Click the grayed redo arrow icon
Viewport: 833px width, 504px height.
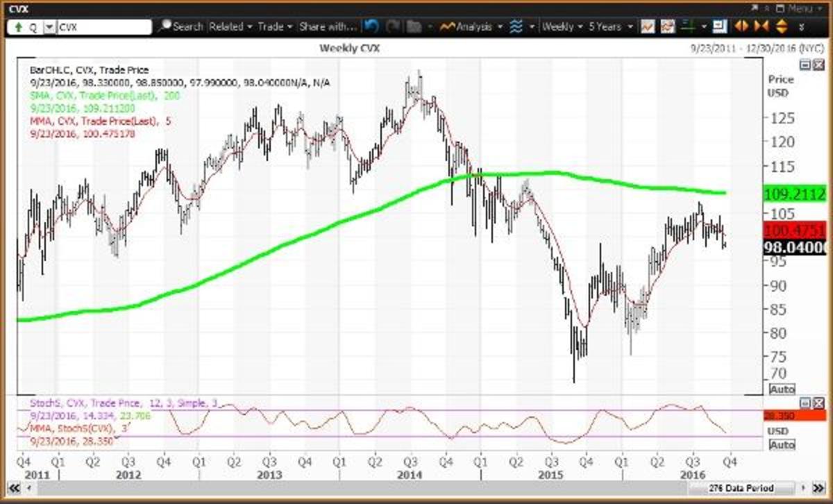[x=393, y=27]
